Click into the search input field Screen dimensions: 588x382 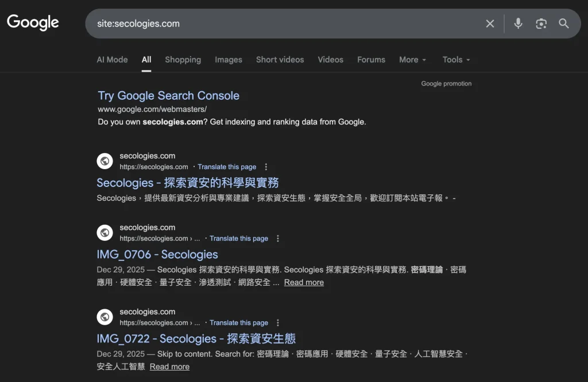click(x=281, y=24)
